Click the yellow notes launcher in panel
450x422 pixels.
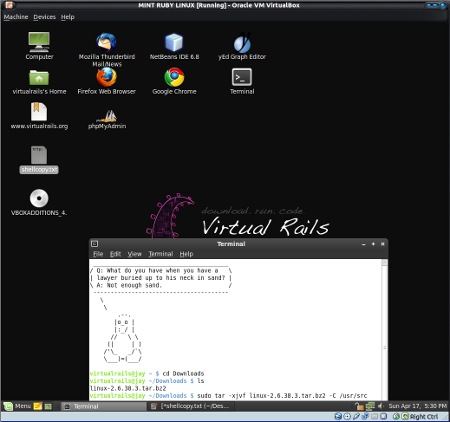point(38,406)
